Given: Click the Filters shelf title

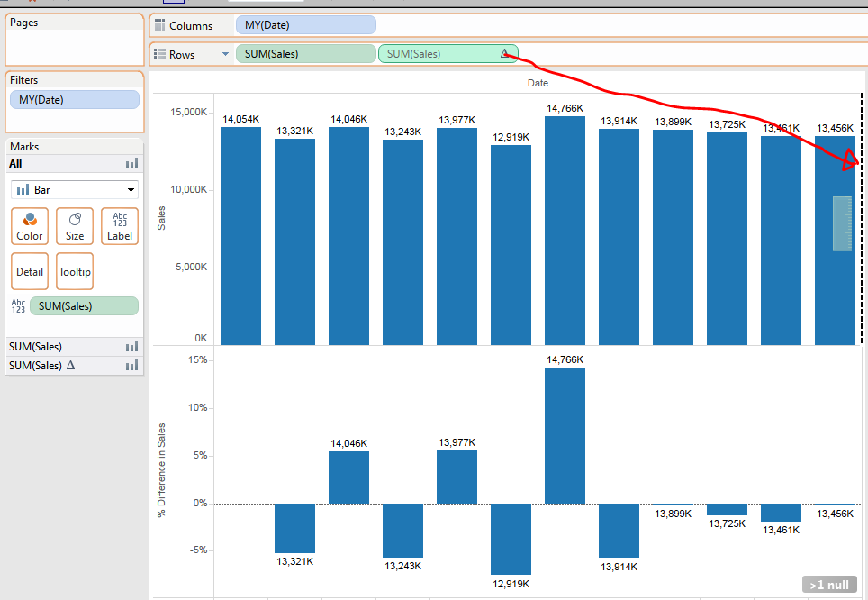Looking at the screenshot, I should [x=23, y=80].
